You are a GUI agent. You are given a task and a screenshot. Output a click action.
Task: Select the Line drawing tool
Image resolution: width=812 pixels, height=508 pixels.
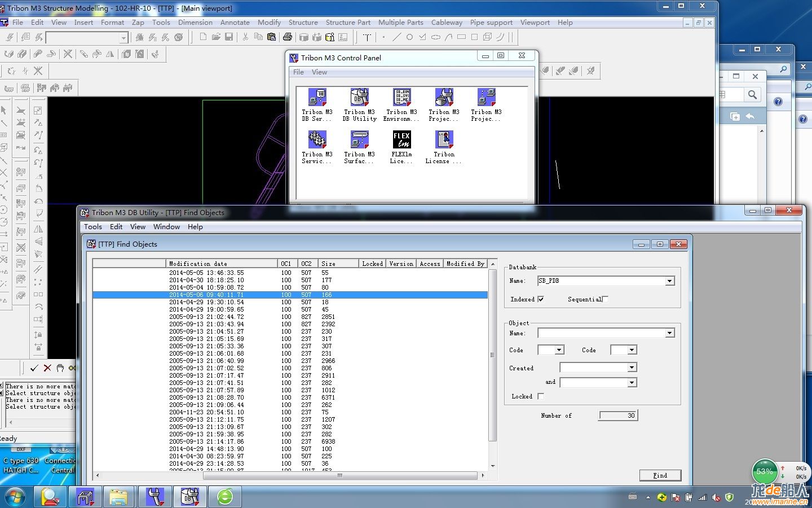396,37
